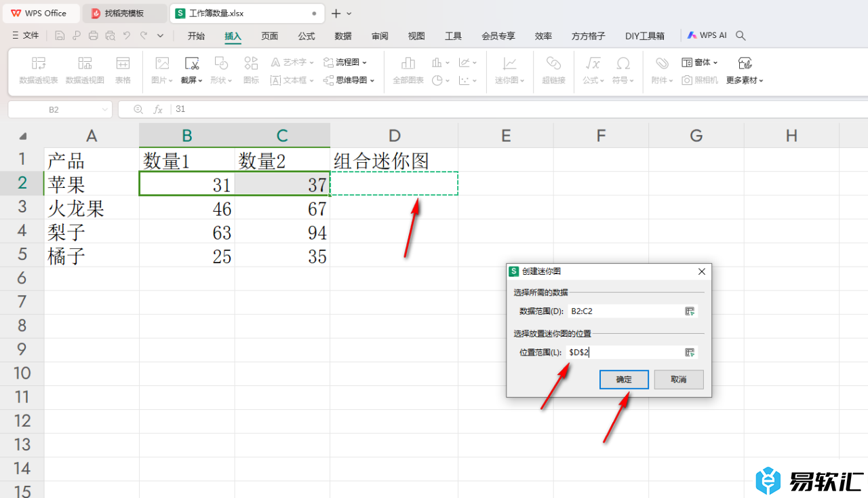Click the undo arrow icon
868x498 pixels.
pyautogui.click(x=127, y=35)
